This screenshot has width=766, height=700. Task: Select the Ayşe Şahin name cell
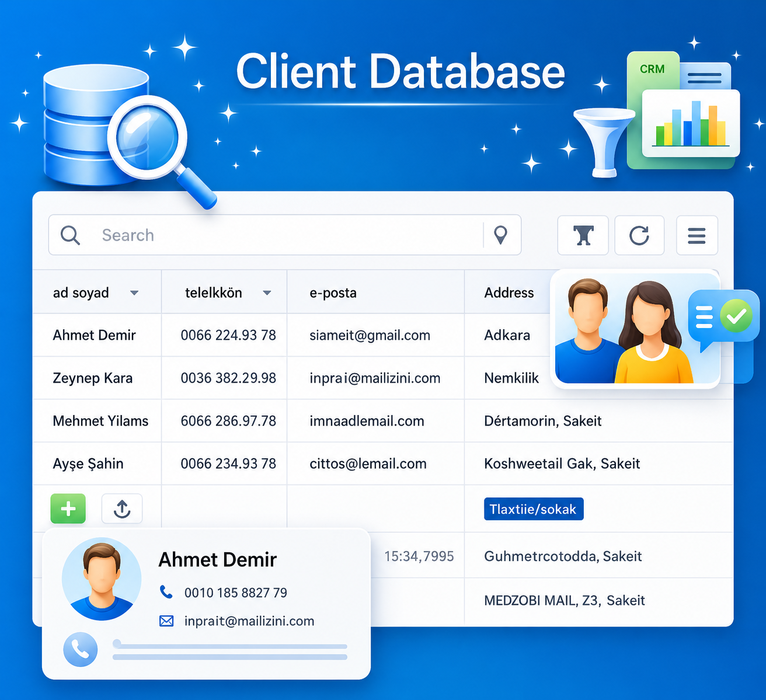[x=88, y=464]
